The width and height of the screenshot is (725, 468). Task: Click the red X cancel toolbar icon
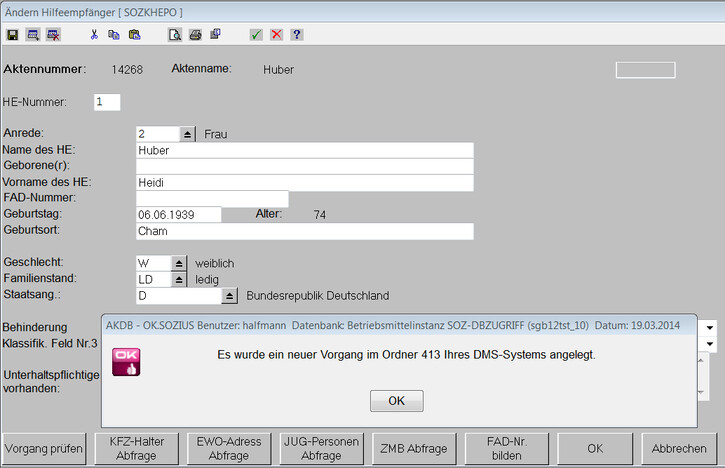(x=277, y=34)
